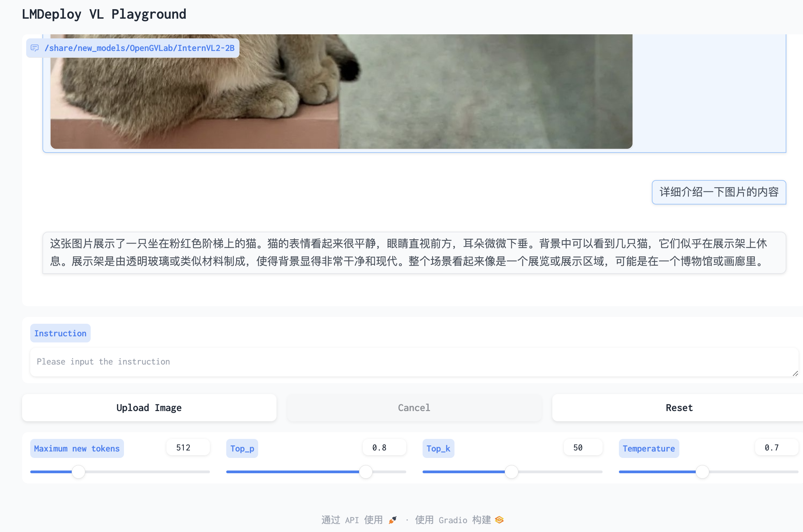
Task: Click the Gradio logo icon in footer
Action: (x=499, y=520)
